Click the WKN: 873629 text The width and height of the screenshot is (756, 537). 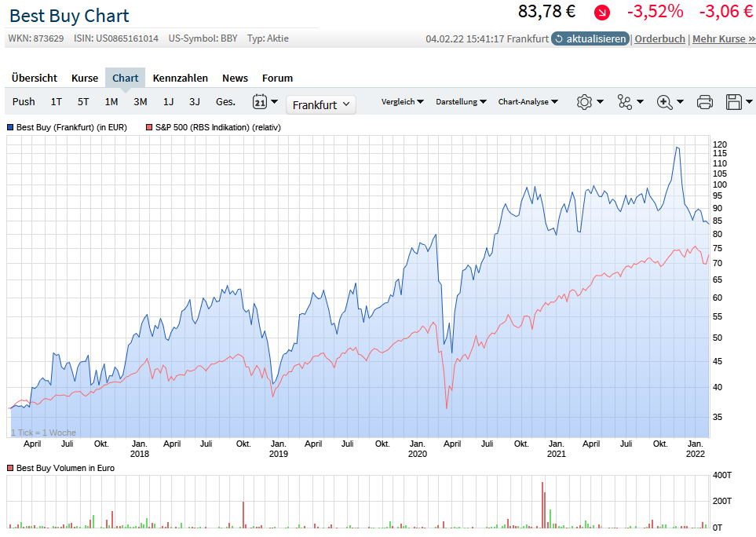tap(36, 38)
